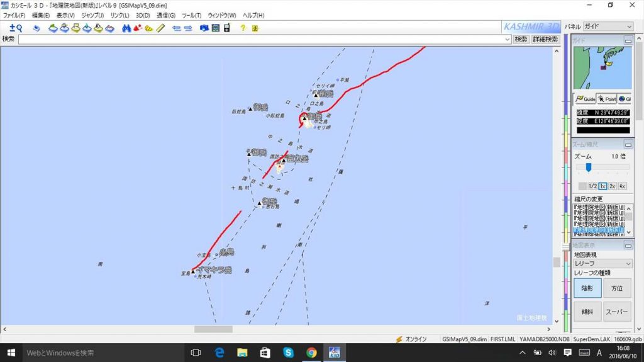
Task: Open the 3D(D) menu
Action: point(143,15)
